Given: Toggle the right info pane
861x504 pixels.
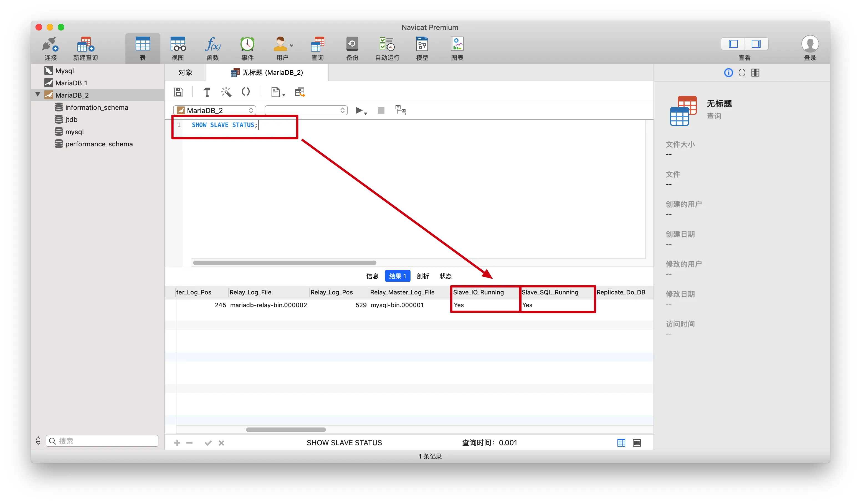Looking at the screenshot, I should tap(756, 44).
